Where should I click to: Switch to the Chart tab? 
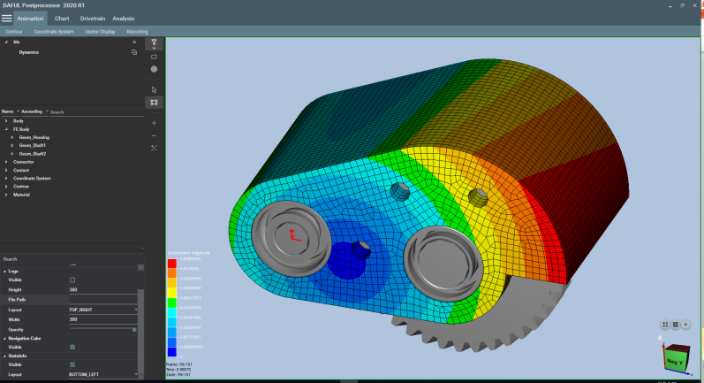(62, 18)
